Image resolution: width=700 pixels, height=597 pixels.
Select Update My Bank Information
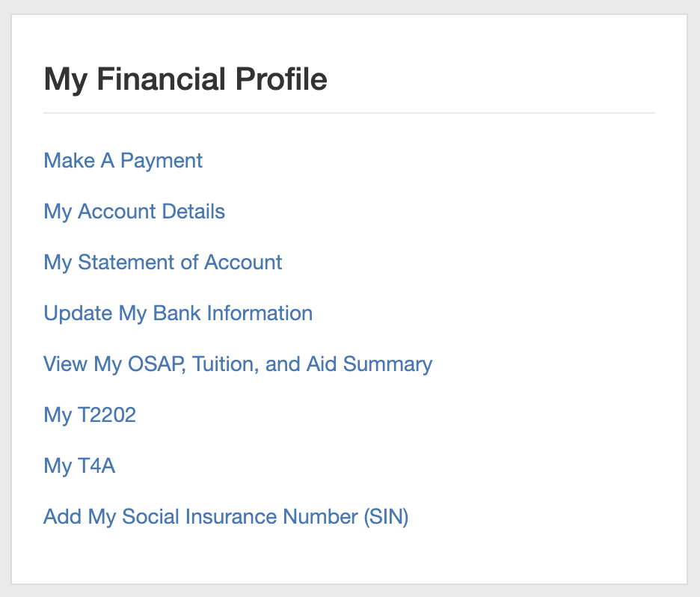click(x=178, y=313)
